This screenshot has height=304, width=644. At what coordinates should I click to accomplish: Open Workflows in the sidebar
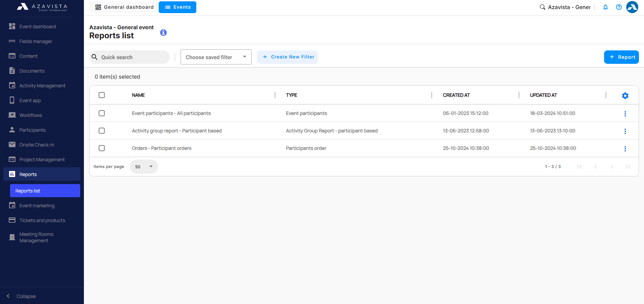tap(31, 115)
